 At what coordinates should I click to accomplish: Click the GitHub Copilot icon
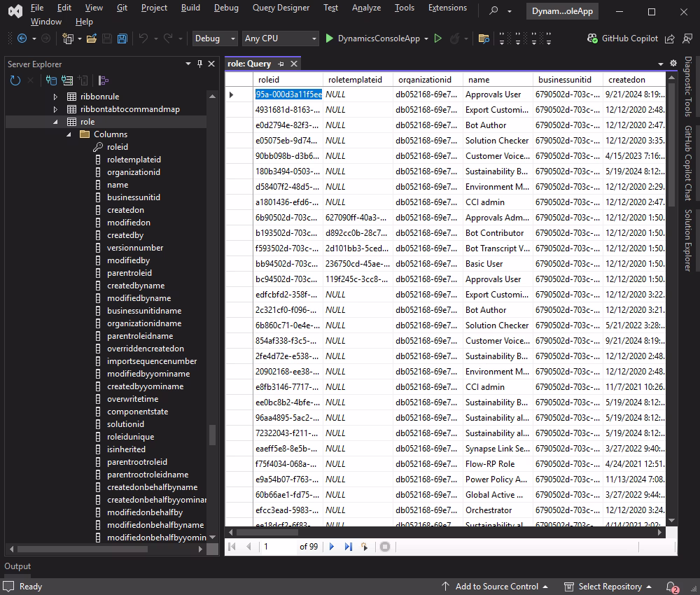point(592,38)
